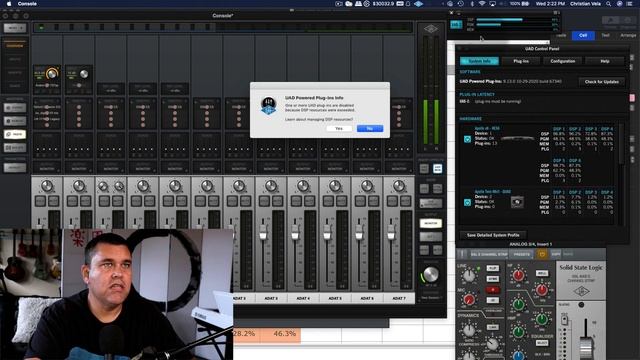The width and height of the screenshot is (640, 360).
Task: Select the Overview view in Console sidebar
Action: pyautogui.click(x=15, y=46)
